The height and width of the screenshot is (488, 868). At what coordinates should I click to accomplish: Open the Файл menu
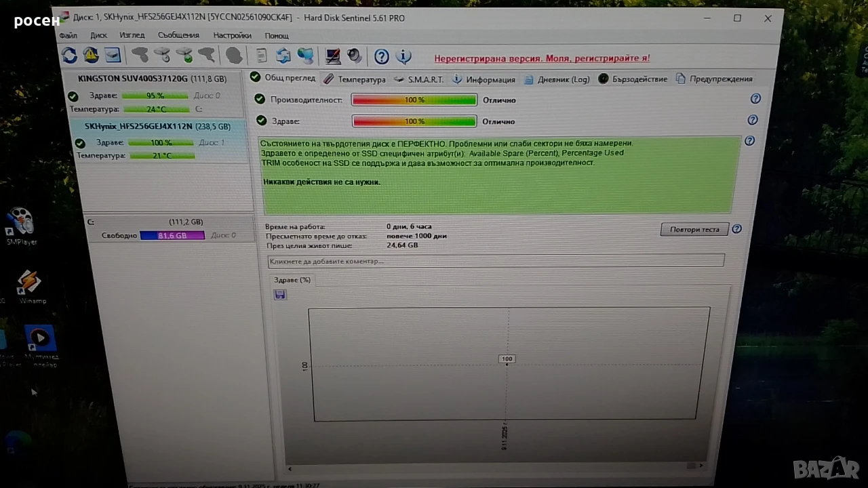pyautogui.click(x=68, y=35)
